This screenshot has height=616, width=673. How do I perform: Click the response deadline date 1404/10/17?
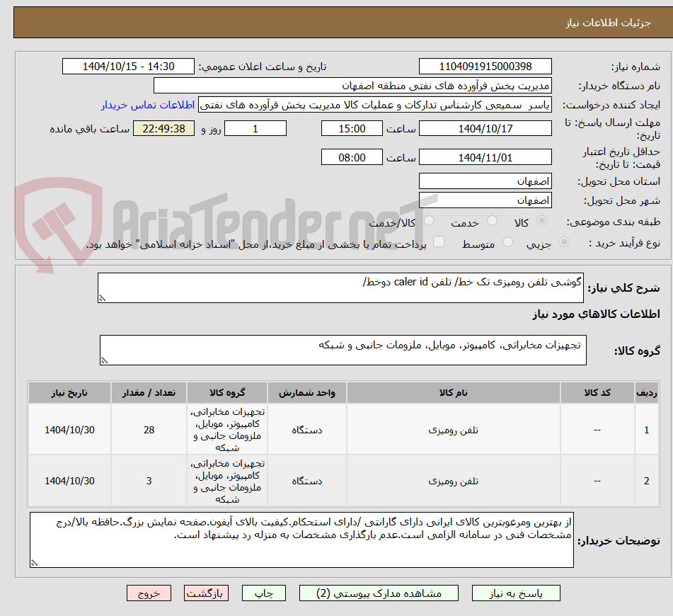click(x=485, y=128)
